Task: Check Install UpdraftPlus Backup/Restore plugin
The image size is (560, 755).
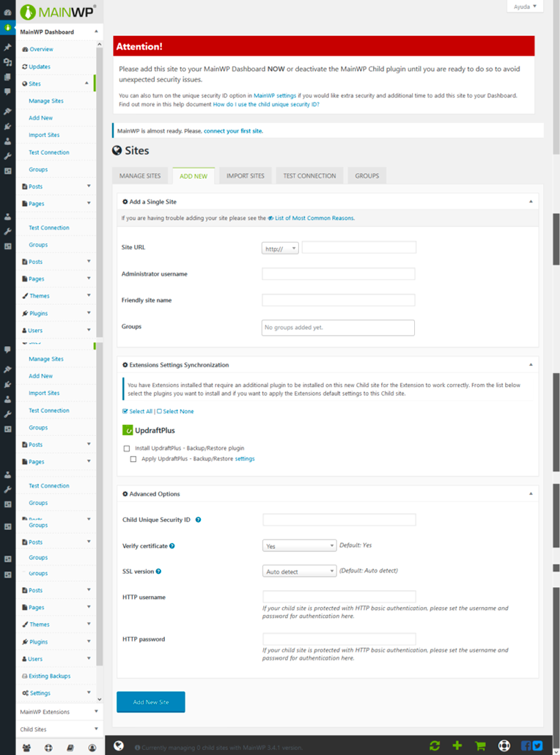Action: 127,449
